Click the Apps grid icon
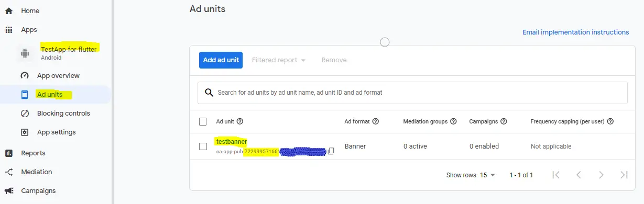644x204 pixels. 9,30
